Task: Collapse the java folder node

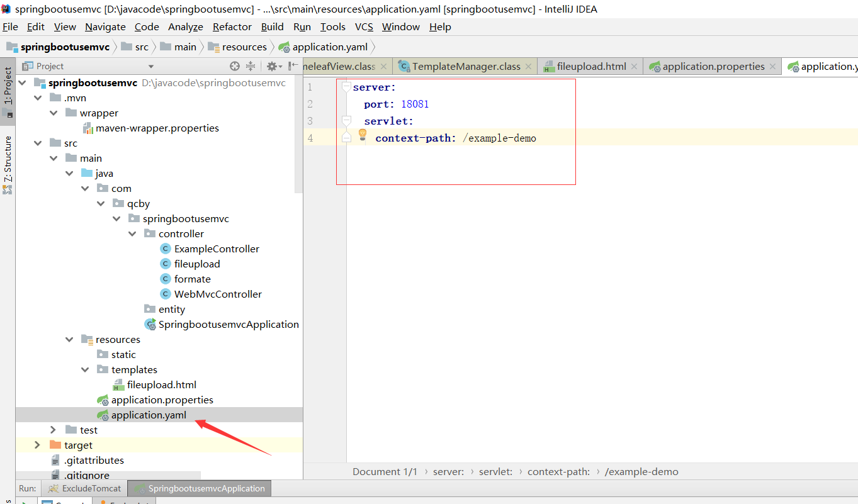Action: pyautogui.click(x=69, y=173)
